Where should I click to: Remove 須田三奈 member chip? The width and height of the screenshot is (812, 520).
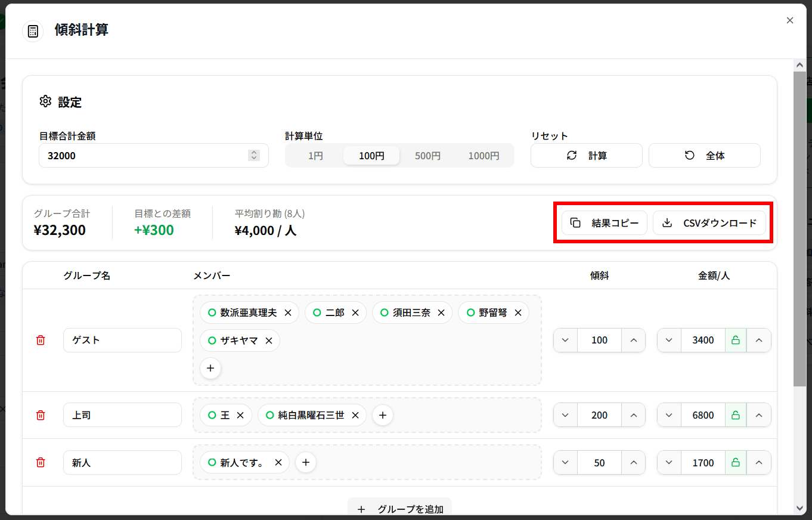point(441,312)
